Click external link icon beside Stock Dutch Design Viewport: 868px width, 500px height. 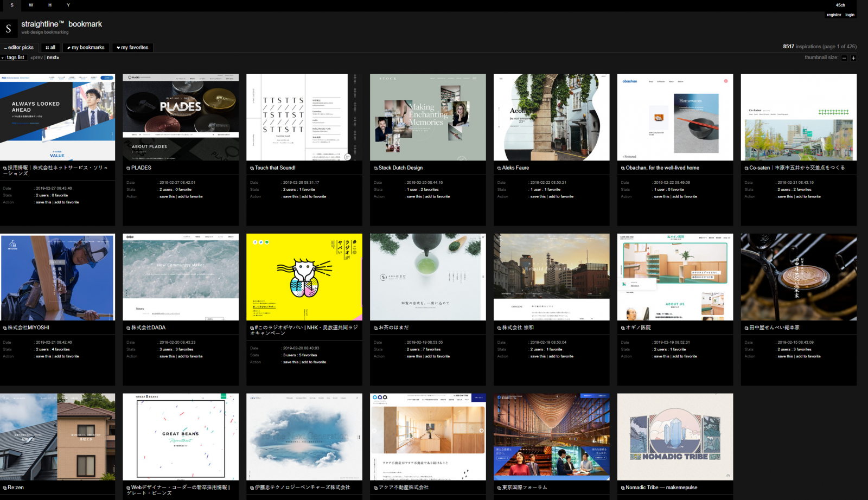click(x=375, y=168)
